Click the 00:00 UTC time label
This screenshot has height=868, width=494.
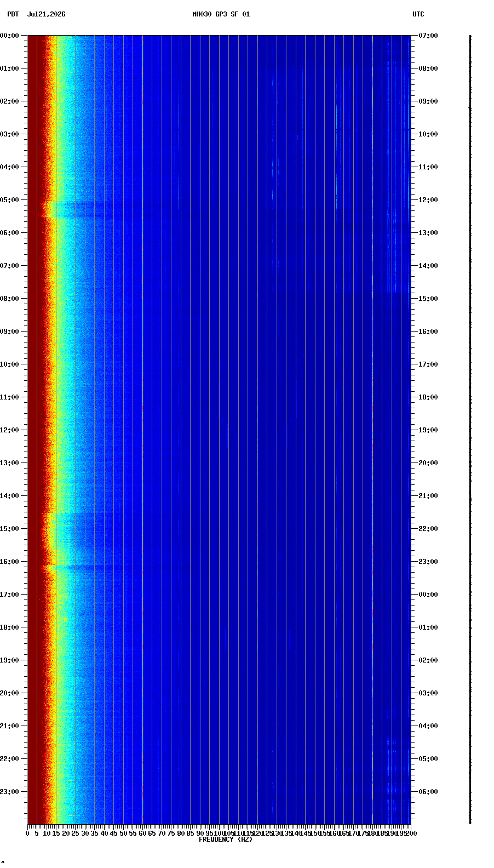click(428, 595)
